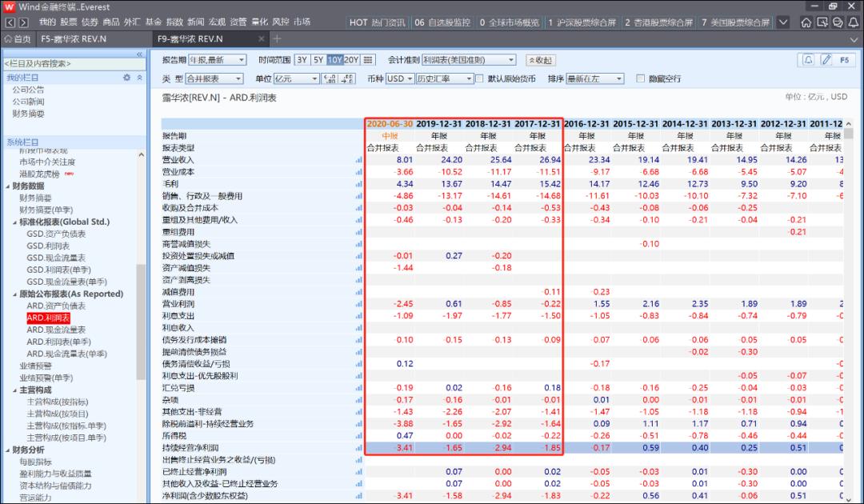Go back with the left arrow navigation icon
Screen dimensions: 864x504
[10, 22]
